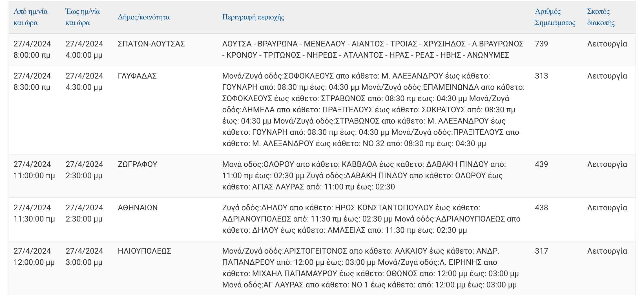The width and height of the screenshot is (644, 295).
Task: Select the ΖΩΓΡΑΦΟΥ municipality cell
Action: (137, 164)
